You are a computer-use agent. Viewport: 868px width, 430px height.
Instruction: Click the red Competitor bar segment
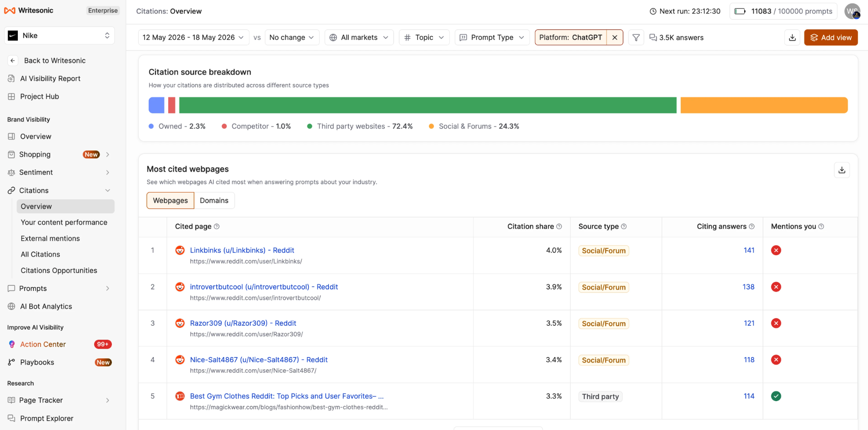[x=172, y=105]
